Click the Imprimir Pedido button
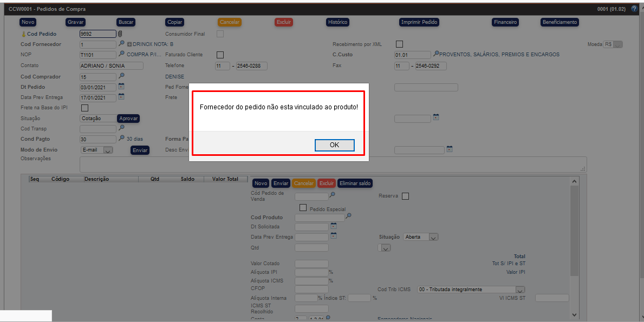 pos(419,22)
